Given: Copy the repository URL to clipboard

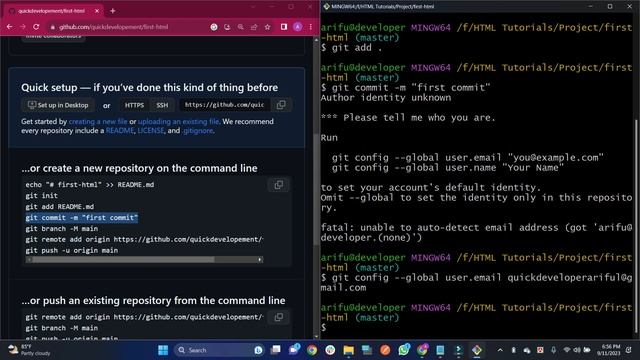Looking at the screenshot, I should pyautogui.click(x=281, y=105).
